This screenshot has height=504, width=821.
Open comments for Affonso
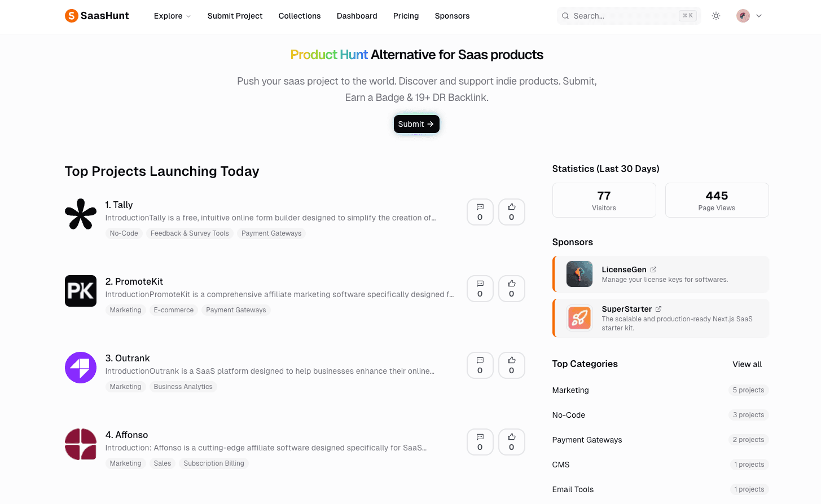pos(480,442)
